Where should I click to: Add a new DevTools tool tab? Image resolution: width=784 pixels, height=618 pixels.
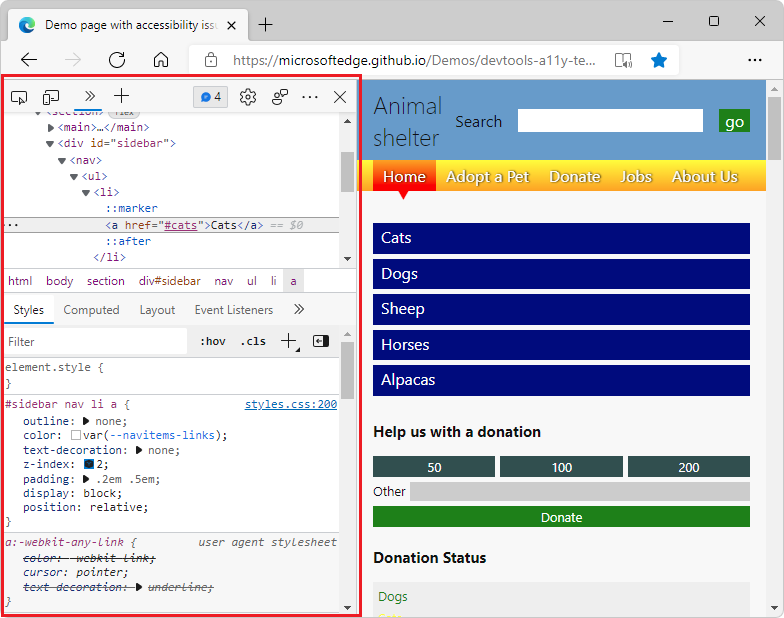[122, 96]
